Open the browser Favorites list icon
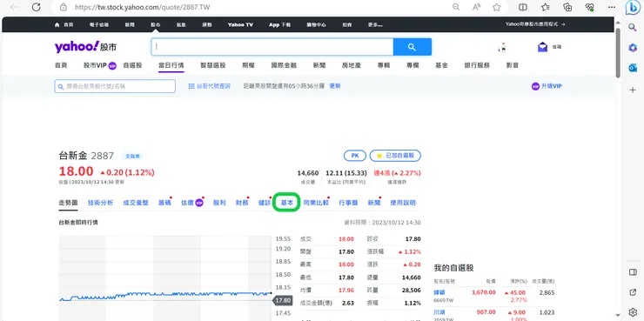 point(546,7)
